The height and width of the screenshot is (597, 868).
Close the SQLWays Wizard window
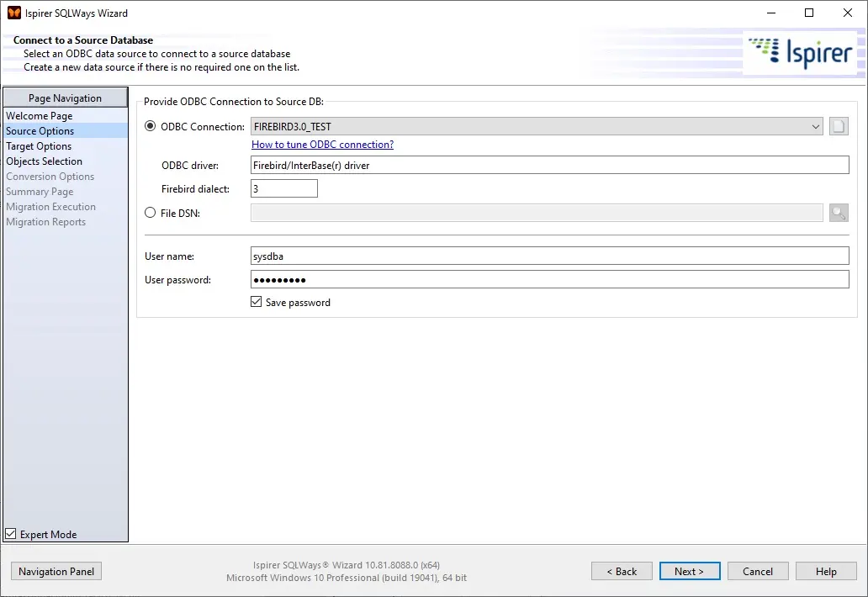[x=848, y=13]
